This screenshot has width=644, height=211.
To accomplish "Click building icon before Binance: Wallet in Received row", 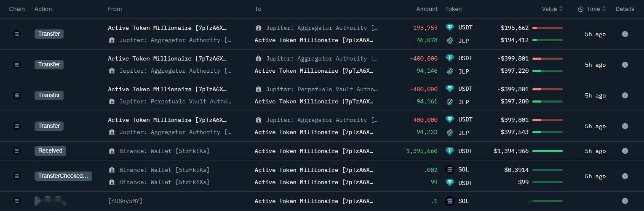I will point(112,151).
